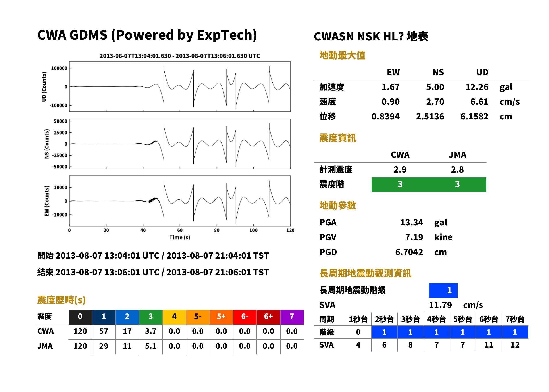Viewport: 549px width, 392px height.
Task: Select the red 6- intensity swatch
Action: pos(245,317)
